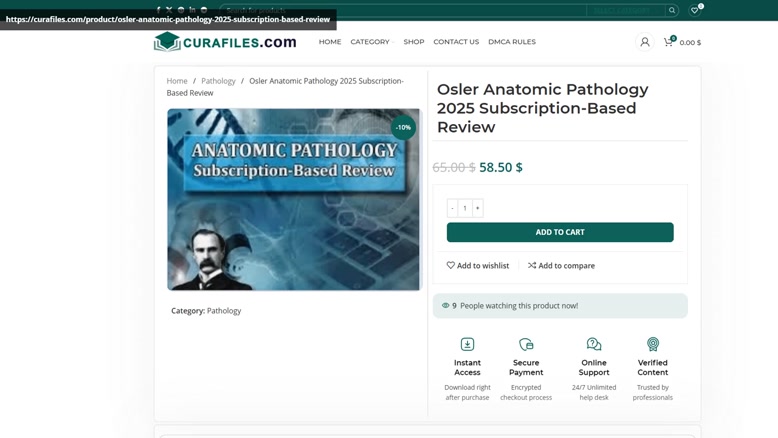
Task: Go to DMCA Rules page
Action: tap(512, 42)
